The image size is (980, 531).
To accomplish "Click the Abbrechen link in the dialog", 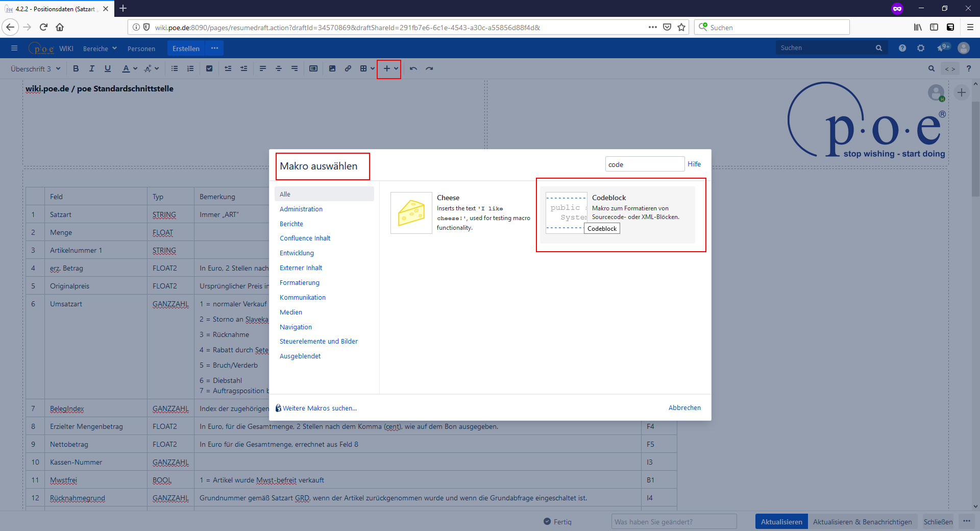I will pyautogui.click(x=684, y=408).
